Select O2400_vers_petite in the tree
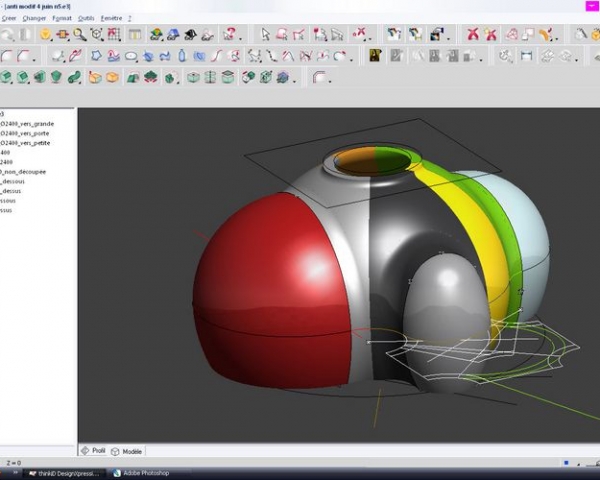The height and width of the screenshot is (480, 600). (25, 143)
